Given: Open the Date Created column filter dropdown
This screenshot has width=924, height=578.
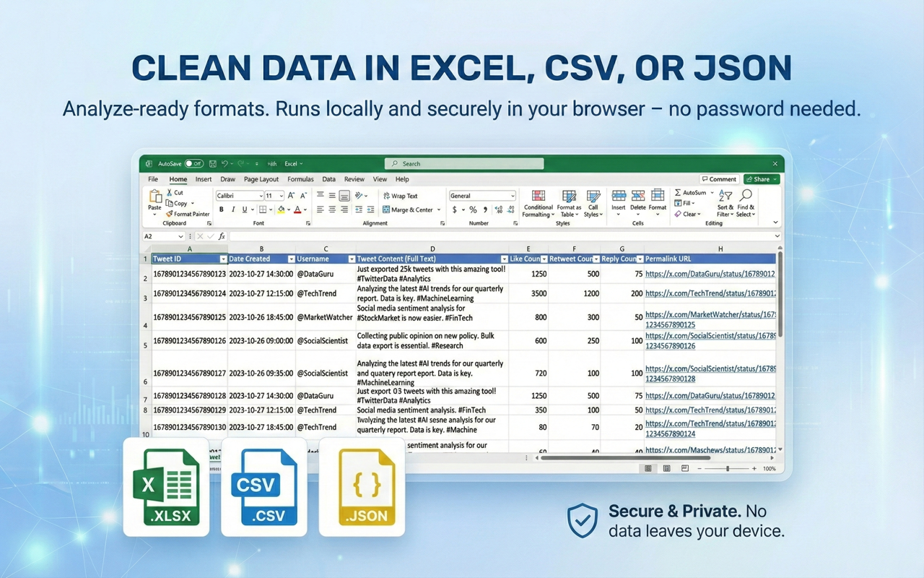Looking at the screenshot, I should tap(291, 259).
